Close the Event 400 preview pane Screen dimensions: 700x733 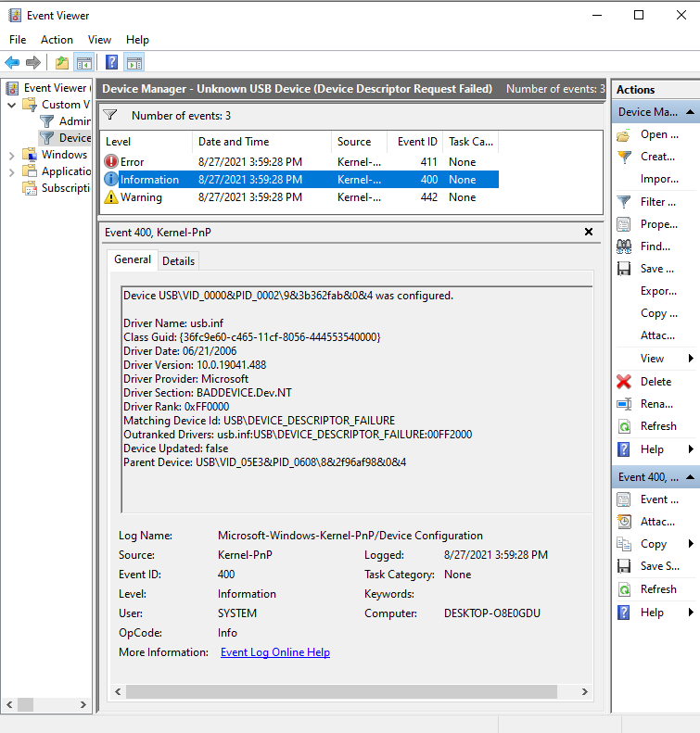(x=589, y=232)
